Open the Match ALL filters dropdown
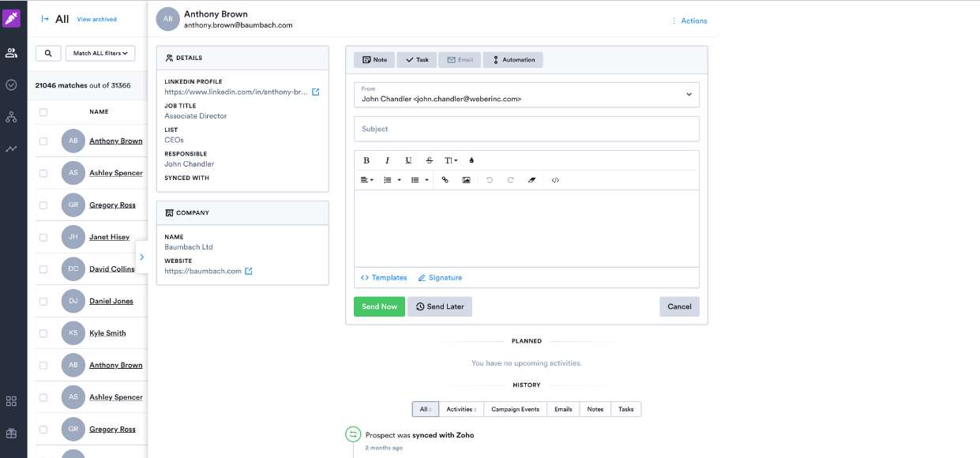The image size is (980, 458). coord(99,53)
